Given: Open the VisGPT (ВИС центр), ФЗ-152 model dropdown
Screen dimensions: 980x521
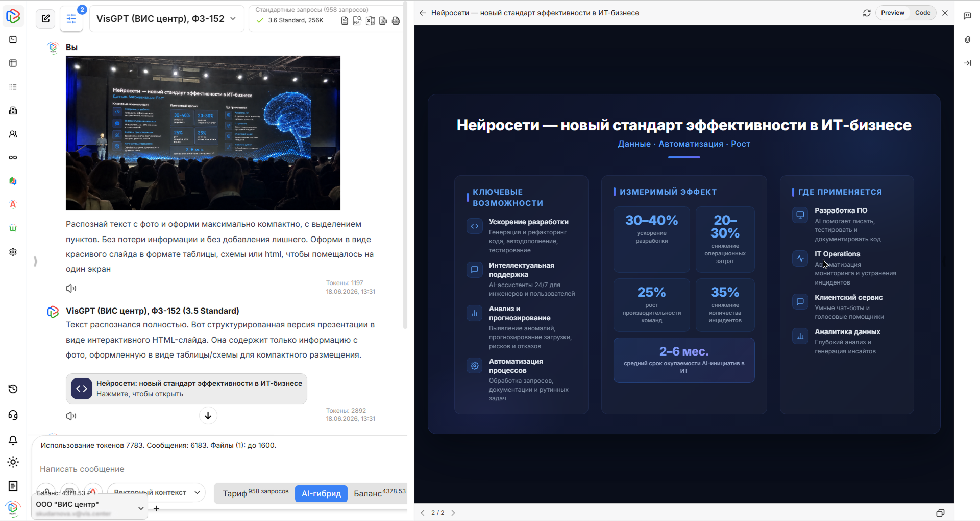Looking at the screenshot, I should (166, 19).
